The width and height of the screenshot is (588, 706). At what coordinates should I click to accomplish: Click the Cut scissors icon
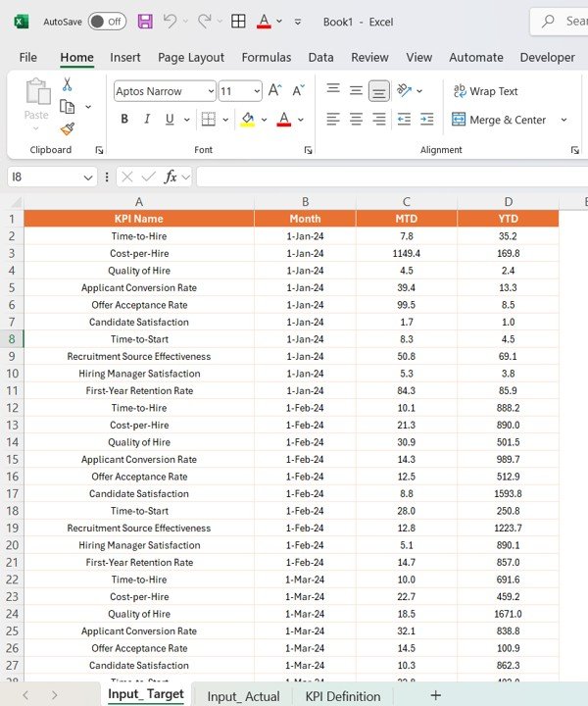point(68,85)
